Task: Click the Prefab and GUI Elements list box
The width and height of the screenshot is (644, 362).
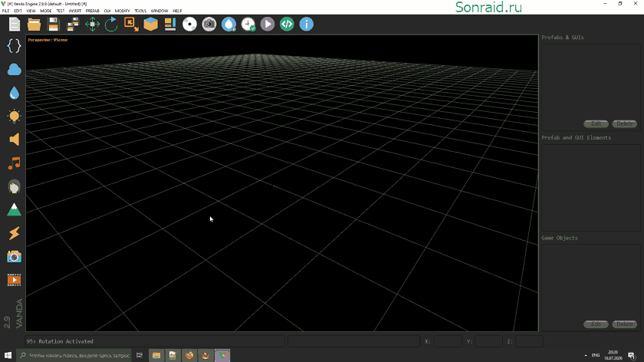Action: [x=590, y=188]
